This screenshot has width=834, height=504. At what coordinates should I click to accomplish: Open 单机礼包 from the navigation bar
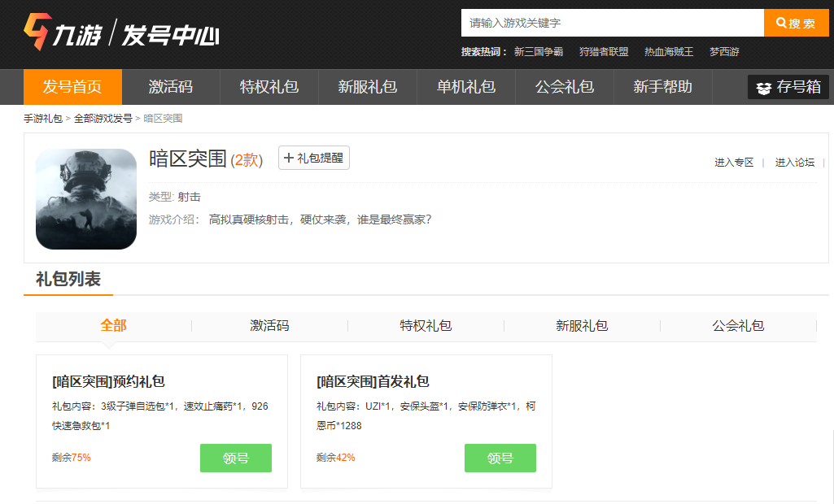[466, 87]
